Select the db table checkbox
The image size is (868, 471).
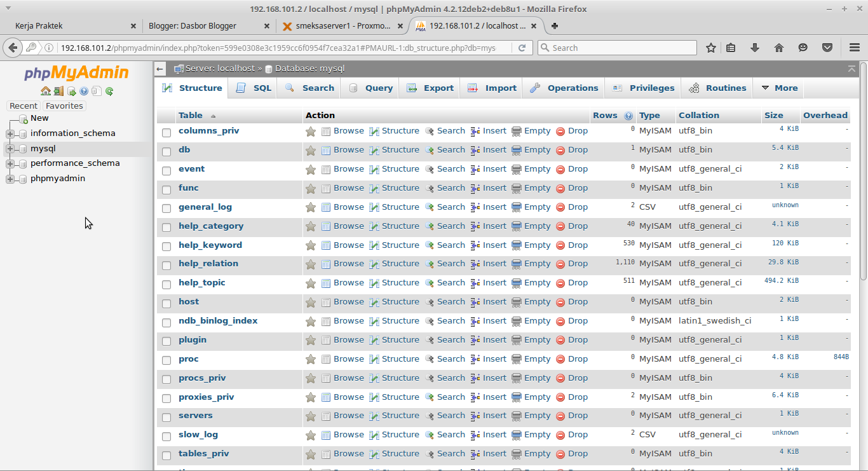click(166, 152)
